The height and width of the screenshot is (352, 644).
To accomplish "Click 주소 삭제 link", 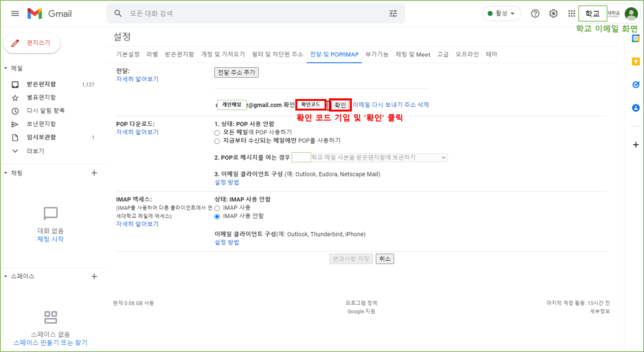I will point(416,105).
